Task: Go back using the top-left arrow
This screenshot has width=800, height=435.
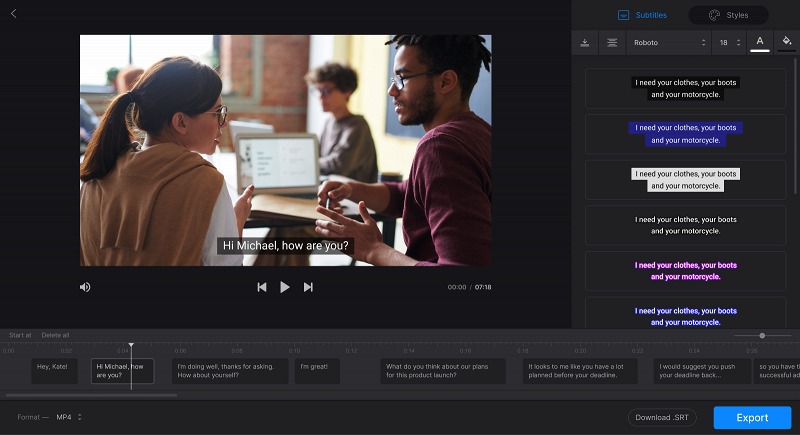Action: [14, 14]
